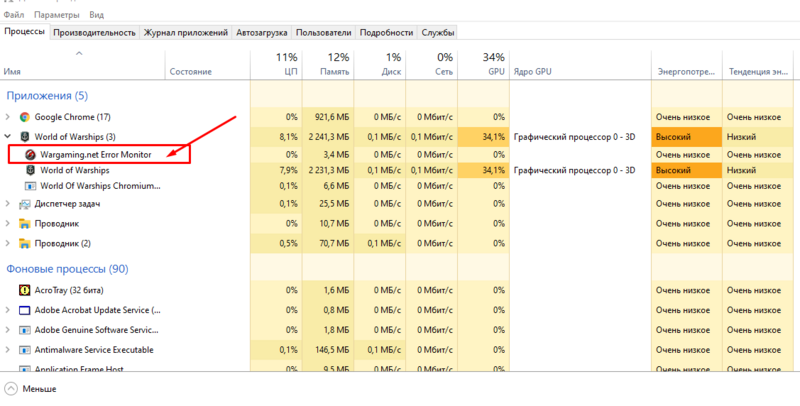800x406 pixels.
Task: Expand the Проводник (2) process
Action: click(7, 243)
